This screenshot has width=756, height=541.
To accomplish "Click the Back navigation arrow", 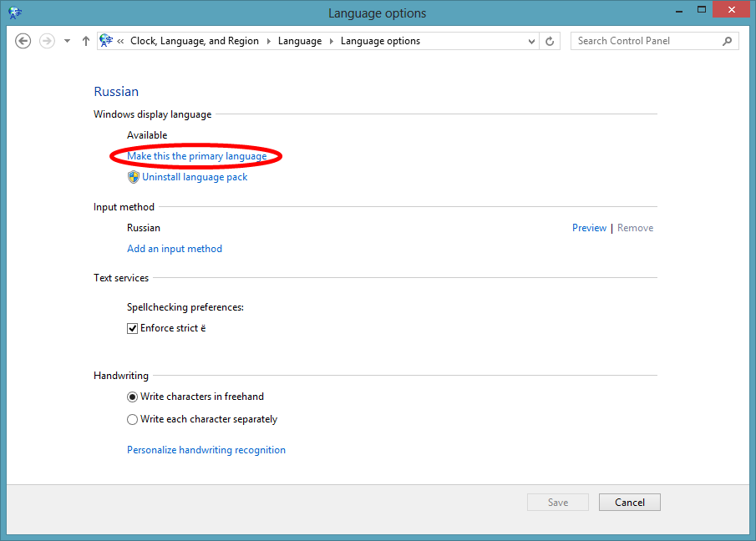I will [x=23, y=41].
